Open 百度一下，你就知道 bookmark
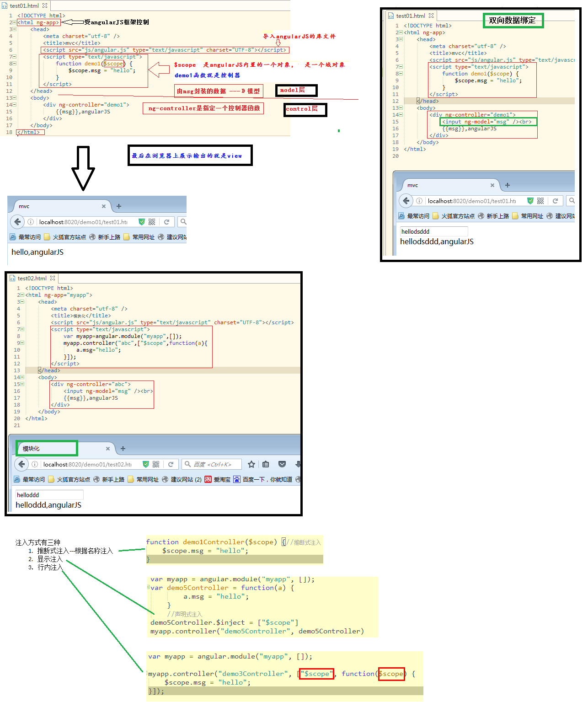This screenshot has height=702, width=588. [x=263, y=479]
